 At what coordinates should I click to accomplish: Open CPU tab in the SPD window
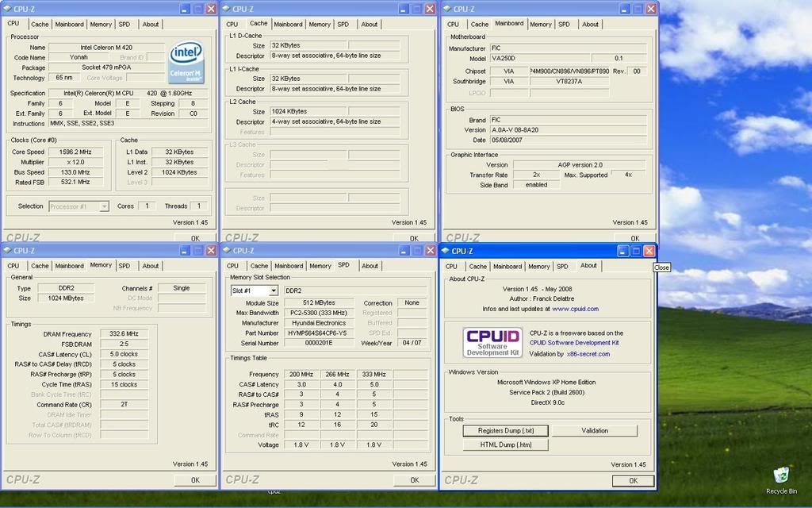tap(232, 266)
